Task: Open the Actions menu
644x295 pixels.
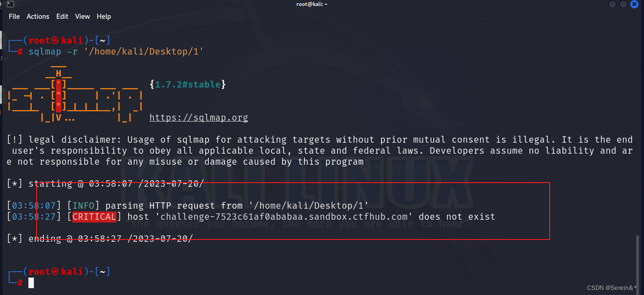Action: [38, 17]
